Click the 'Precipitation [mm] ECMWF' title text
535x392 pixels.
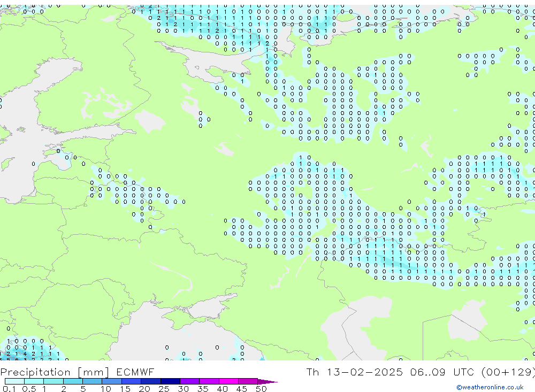pyautogui.click(x=77, y=372)
